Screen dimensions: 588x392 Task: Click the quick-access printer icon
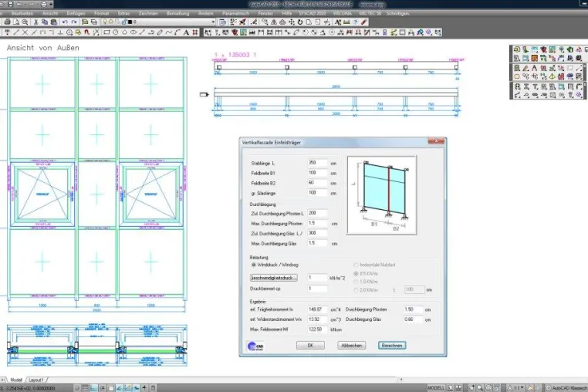click(x=44, y=5)
